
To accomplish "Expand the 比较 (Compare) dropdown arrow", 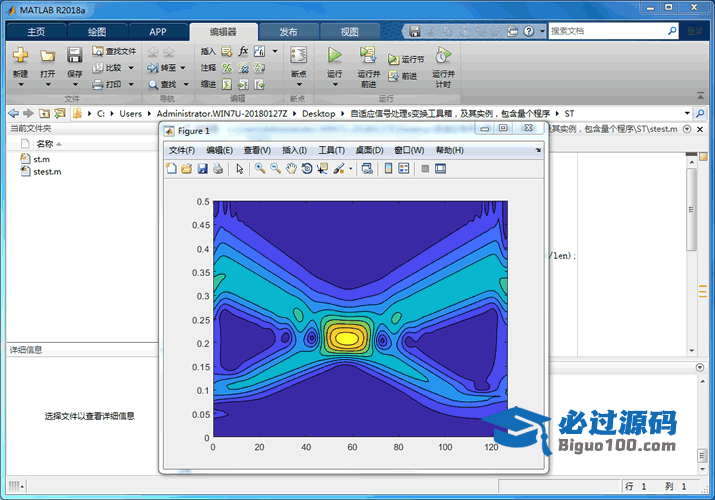I will click(131, 68).
